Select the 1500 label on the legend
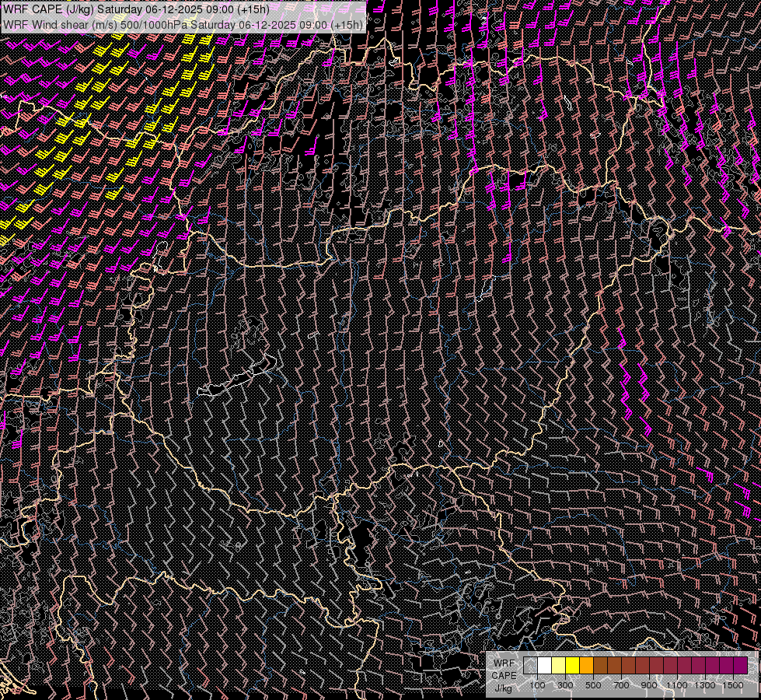 pyautogui.click(x=733, y=685)
